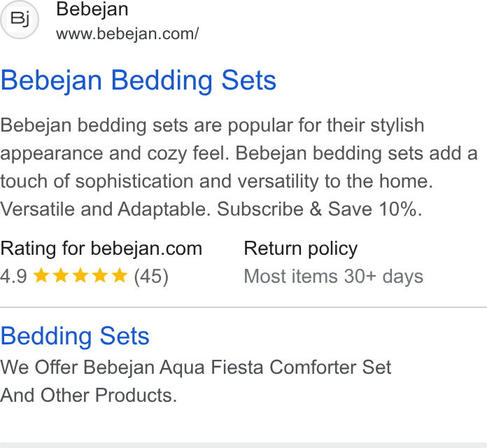Click the round Bj favicon logo
Screen dimensions: 487x448
tap(20, 20)
